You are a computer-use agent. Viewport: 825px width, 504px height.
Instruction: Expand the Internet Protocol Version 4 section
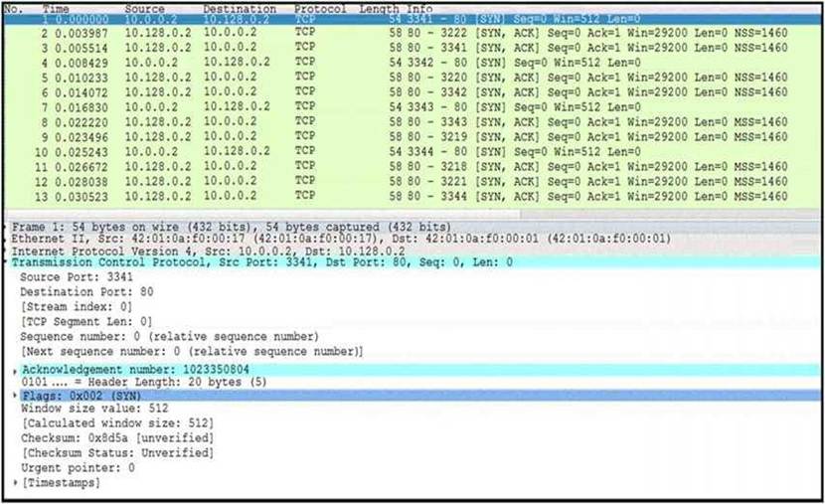6,251
